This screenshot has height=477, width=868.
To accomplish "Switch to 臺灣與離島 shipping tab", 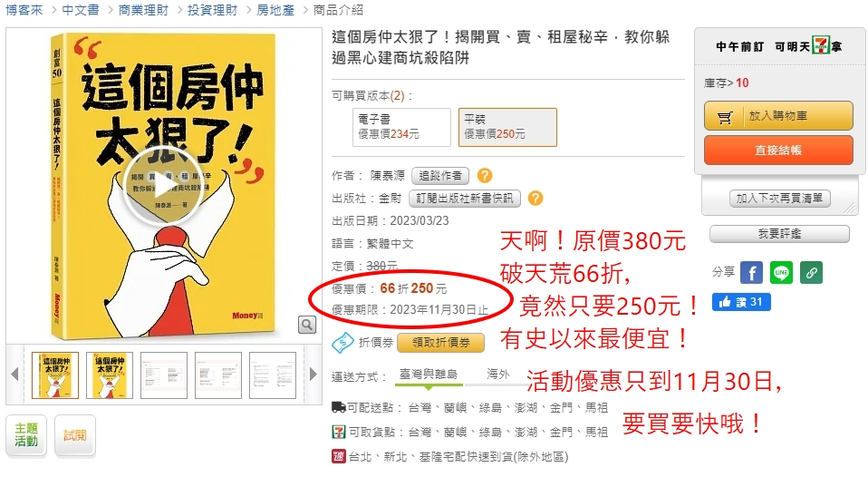I will [429, 375].
